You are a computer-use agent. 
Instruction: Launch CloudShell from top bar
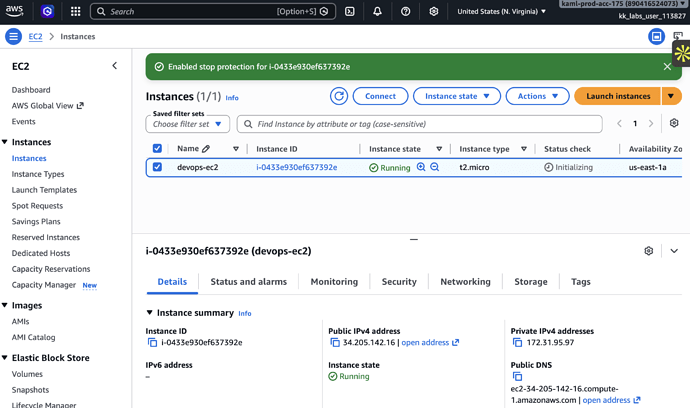click(x=350, y=11)
